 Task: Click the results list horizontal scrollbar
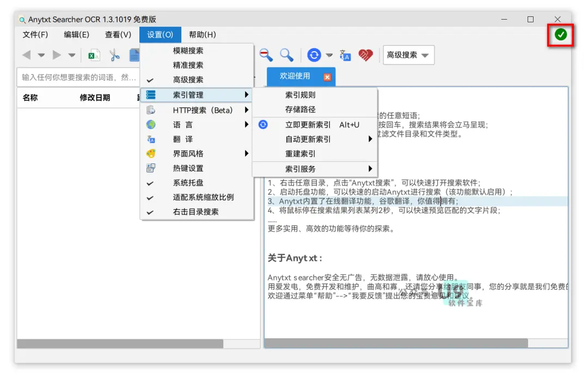coord(120,344)
